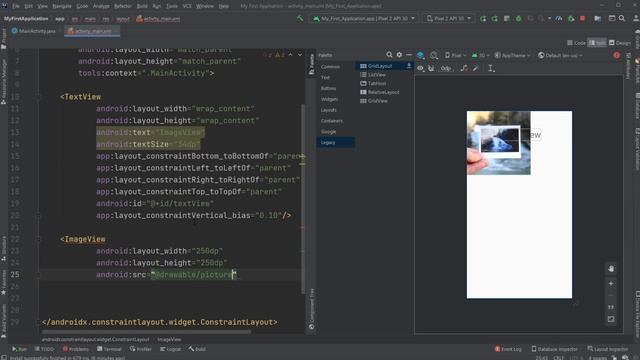Open the Favorites side tab
The height and width of the screenshot is (360, 640).
(4, 282)
